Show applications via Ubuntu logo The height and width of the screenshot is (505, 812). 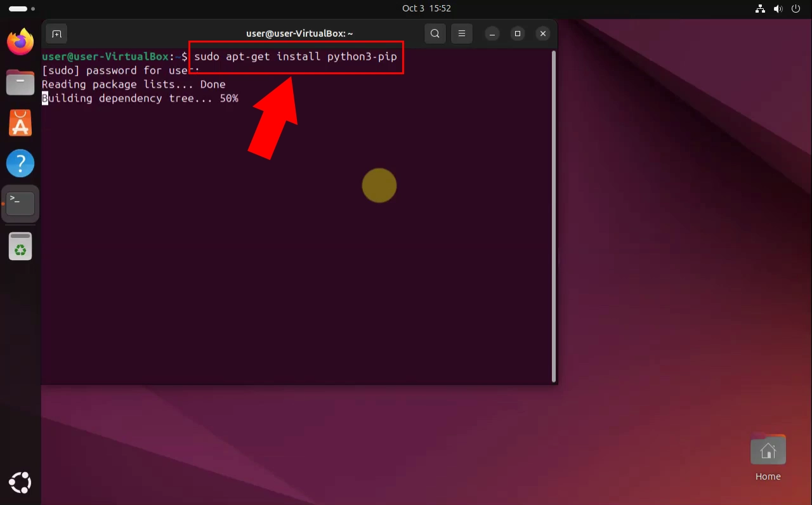point(20,483)
